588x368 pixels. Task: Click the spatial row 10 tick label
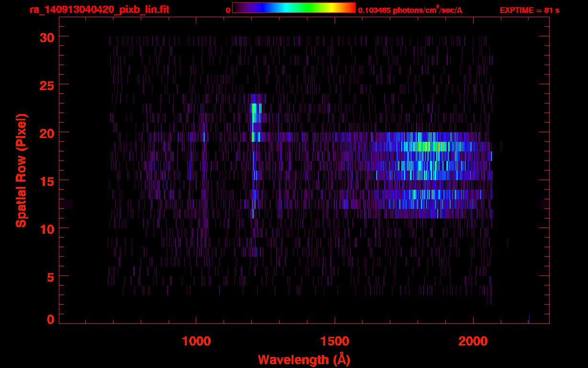coord(46,229)
